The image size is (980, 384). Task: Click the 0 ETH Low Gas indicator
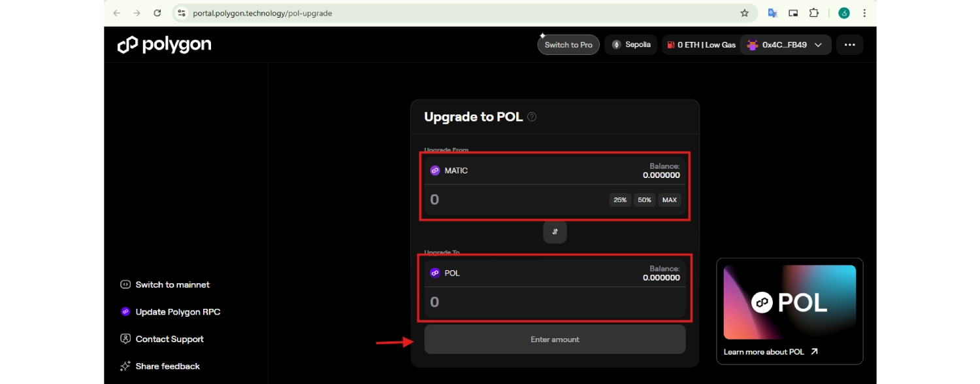click(701, 44)
